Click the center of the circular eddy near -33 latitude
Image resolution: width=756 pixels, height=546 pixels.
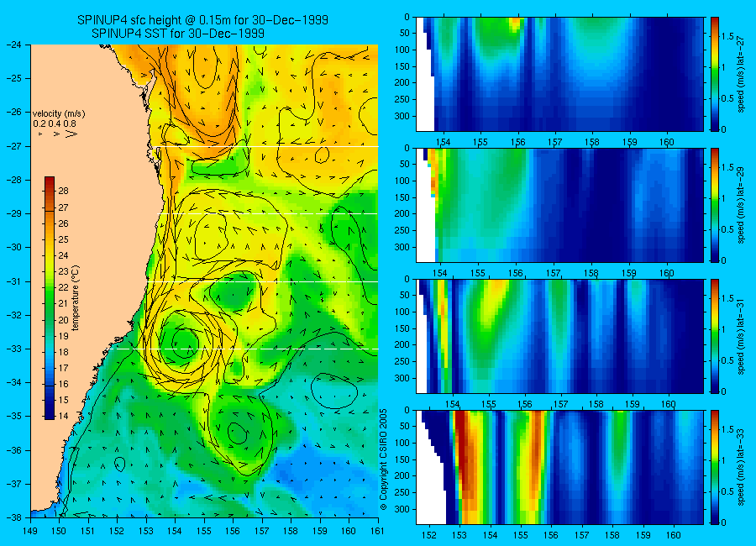tap(184, 344)
